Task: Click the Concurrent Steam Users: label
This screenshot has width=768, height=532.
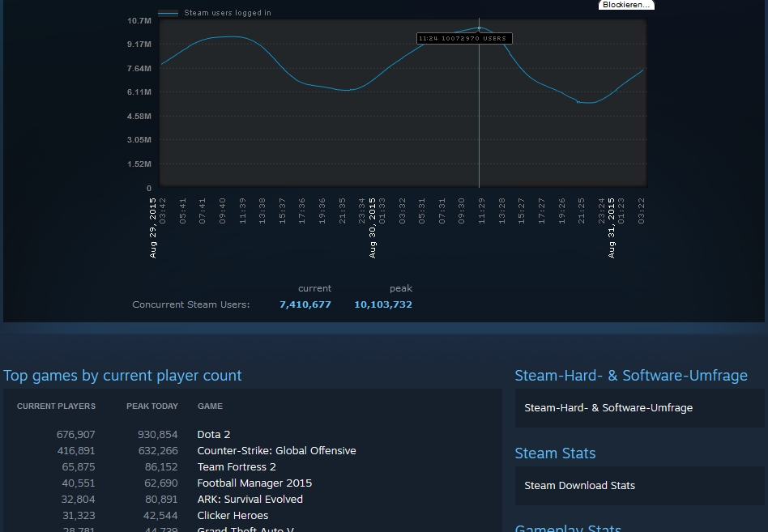Action: (191, 304)
